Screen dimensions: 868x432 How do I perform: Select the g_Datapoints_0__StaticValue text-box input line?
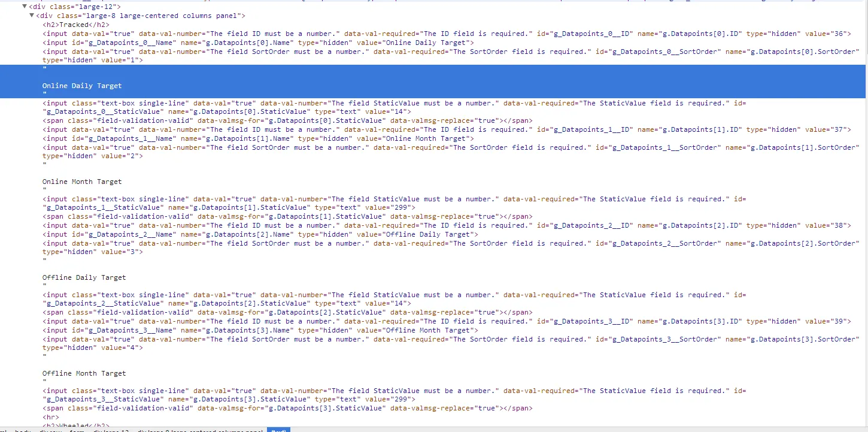(x=394, y=107)
